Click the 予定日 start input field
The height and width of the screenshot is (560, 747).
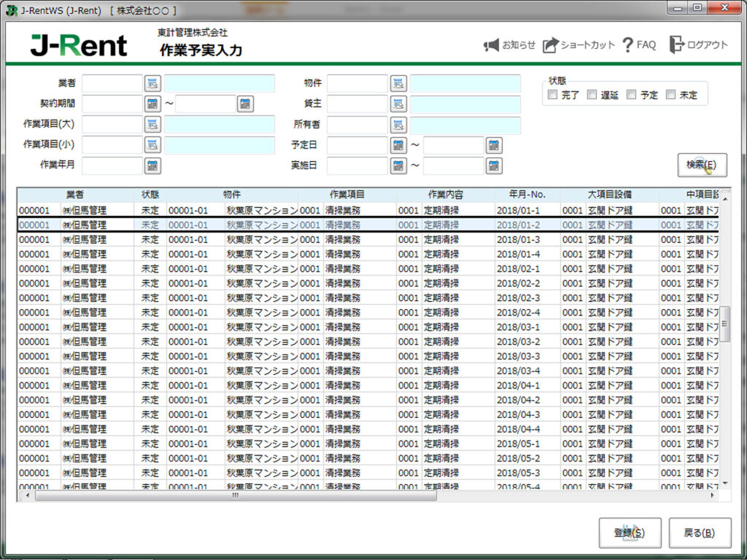pyautogui.click(x=357, y=145)
